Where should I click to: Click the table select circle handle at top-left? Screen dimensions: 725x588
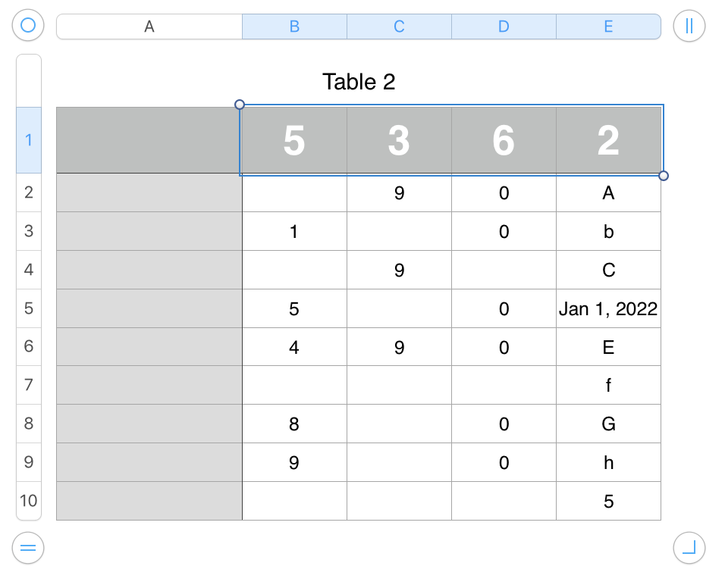[28, 25]
